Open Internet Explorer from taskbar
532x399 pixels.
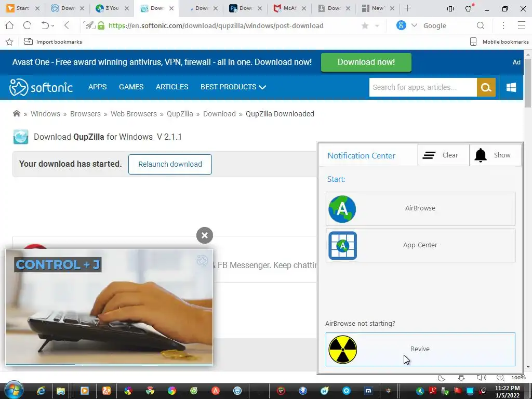tap(41, 391)
